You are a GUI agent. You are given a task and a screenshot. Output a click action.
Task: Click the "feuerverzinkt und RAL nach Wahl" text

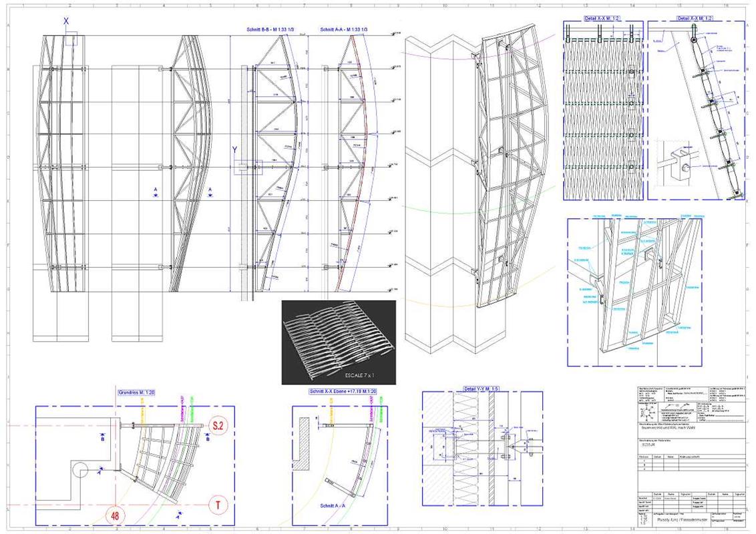pyautogui.click(x=669, y=427)
